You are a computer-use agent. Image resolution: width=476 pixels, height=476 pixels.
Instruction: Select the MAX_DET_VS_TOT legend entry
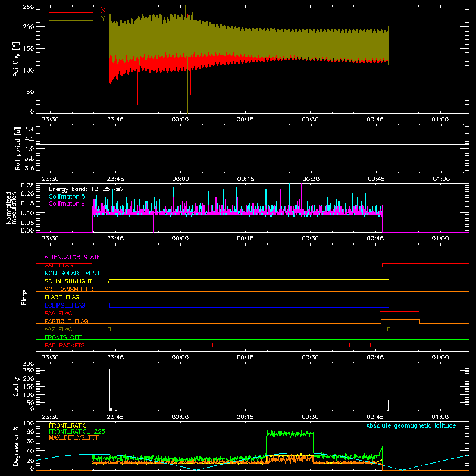click(73, 437)
